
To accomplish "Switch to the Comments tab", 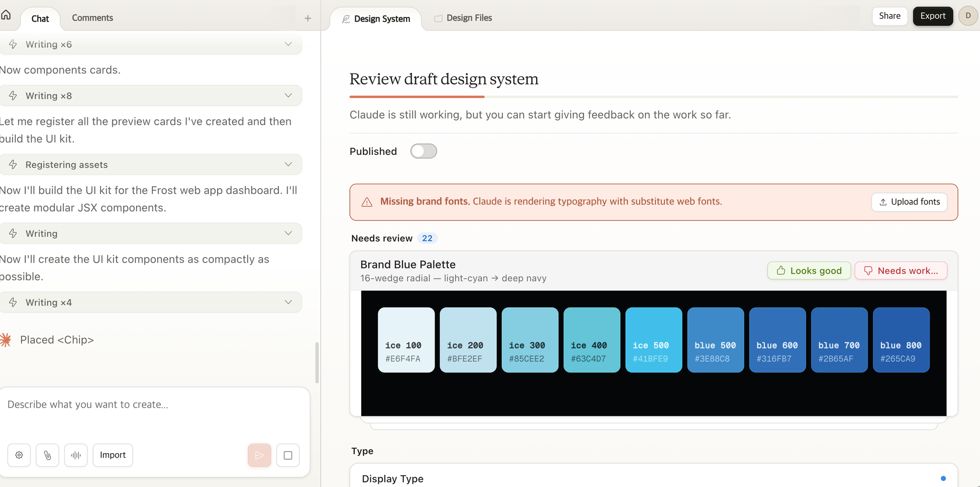I will pyautogui.click(x=93, y=18).
